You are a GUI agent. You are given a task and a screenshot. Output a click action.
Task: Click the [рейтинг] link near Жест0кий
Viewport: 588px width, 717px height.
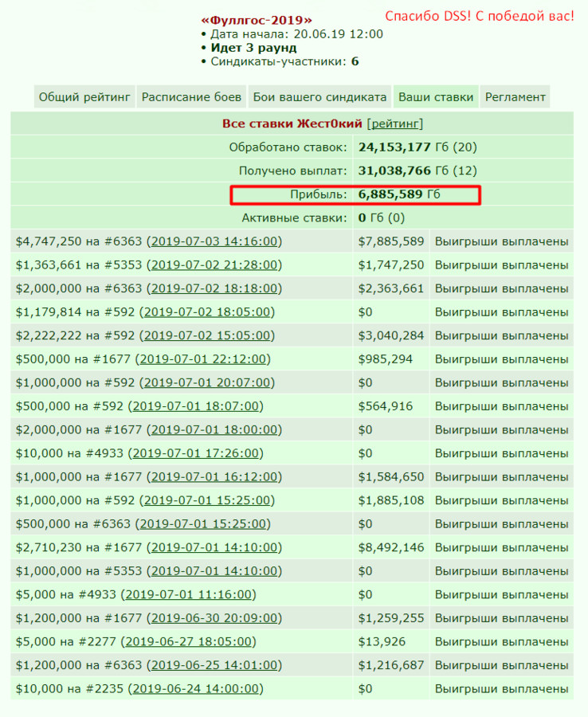pos(395,124)
